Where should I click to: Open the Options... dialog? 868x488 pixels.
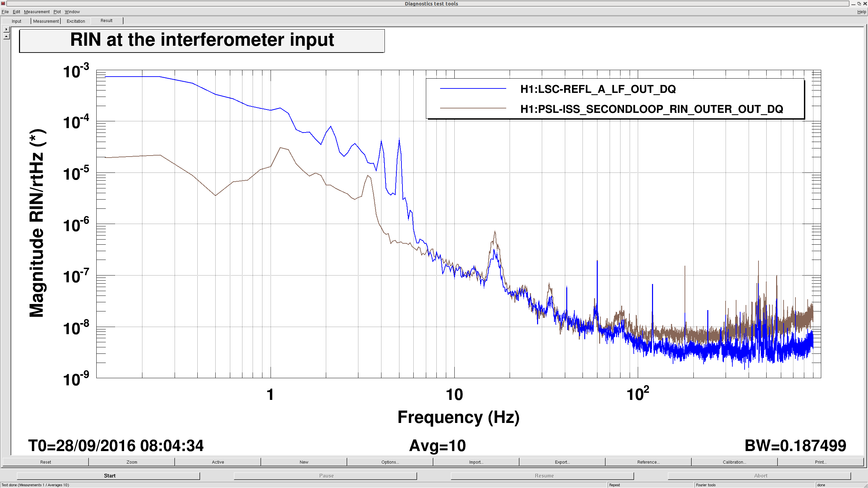[x=390, y=462]
